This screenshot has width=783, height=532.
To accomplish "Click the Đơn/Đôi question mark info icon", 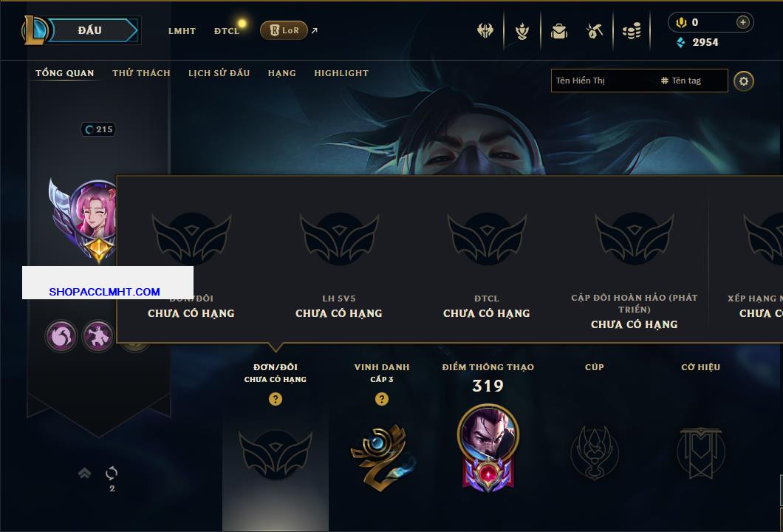I will [275, 398].
